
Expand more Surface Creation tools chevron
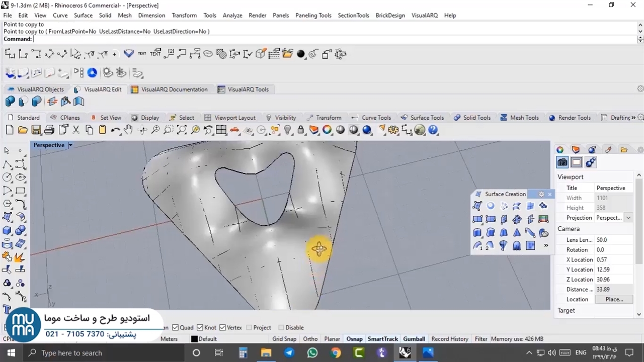(x=546, y=246)
